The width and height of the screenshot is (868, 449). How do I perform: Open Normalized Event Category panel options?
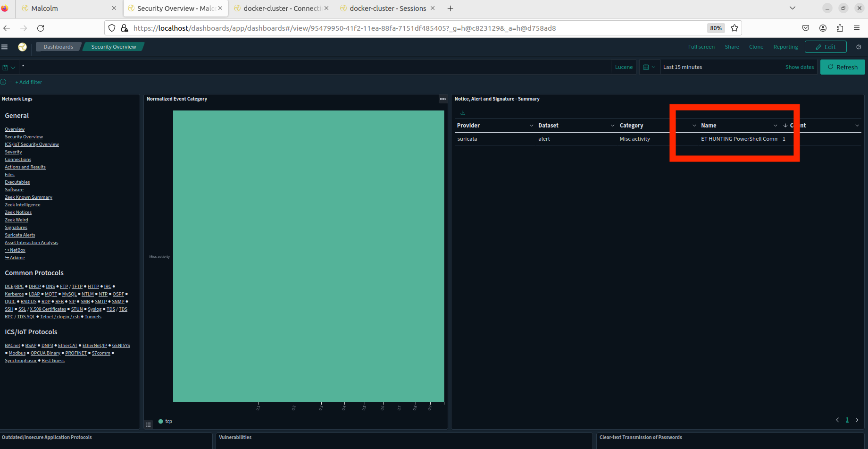(x=442, y=99)
